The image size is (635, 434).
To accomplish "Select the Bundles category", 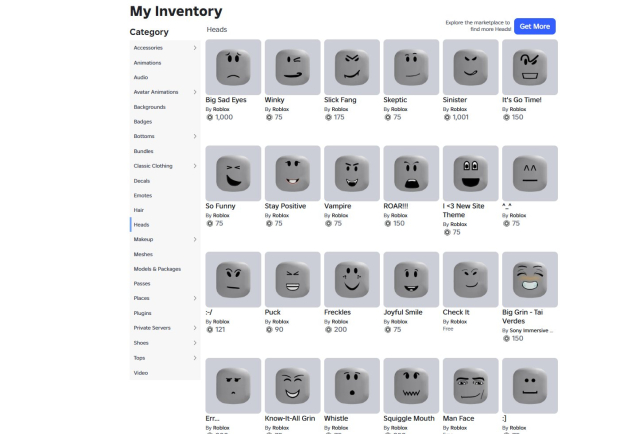I will click(x=143, y=151).
